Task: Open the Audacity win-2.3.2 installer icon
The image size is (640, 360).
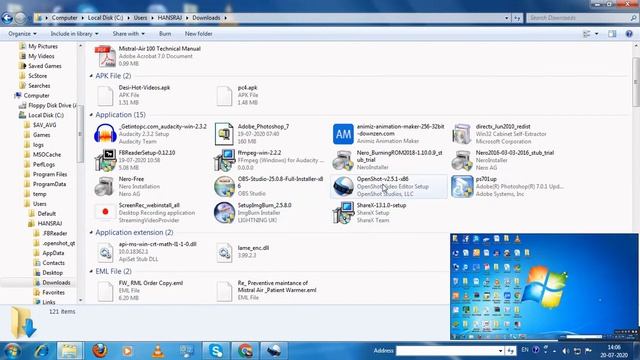Action: pyautogui.click(x=105, y=134)
